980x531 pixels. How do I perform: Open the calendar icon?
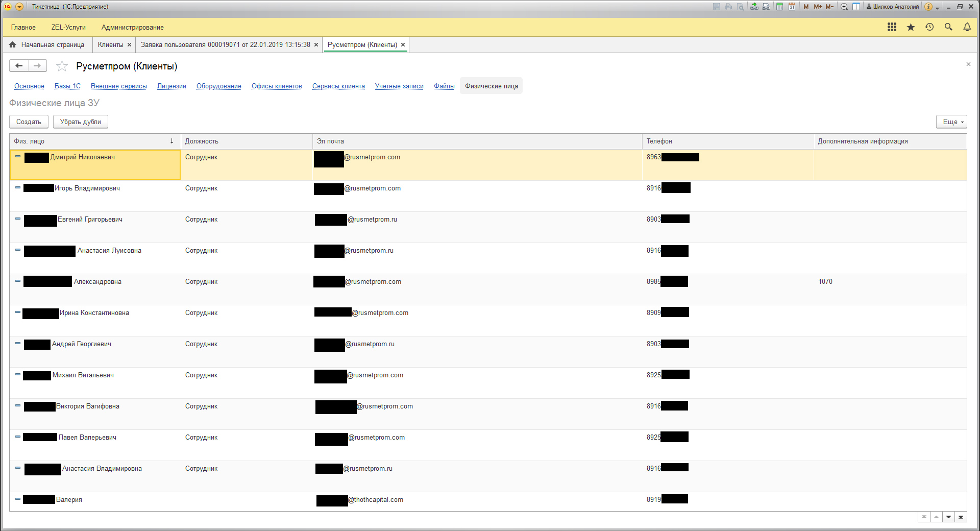pyautogui.click(x=792, y=7)
